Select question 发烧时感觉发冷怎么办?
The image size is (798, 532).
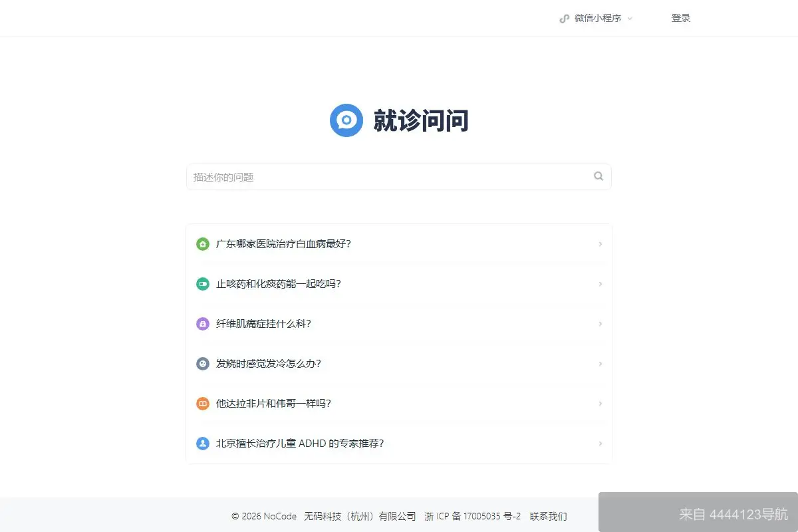coord(399,364)
